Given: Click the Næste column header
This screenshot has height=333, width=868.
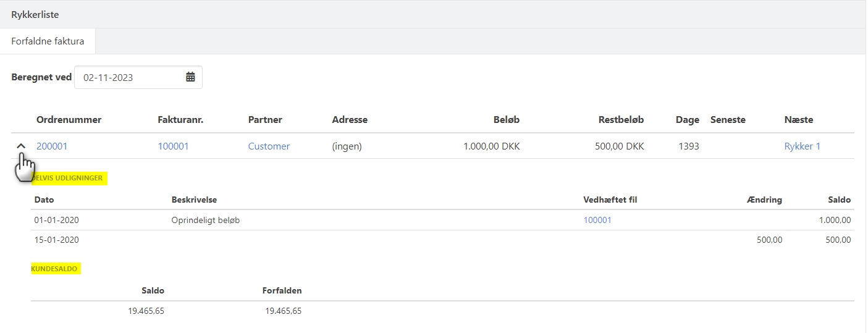Looking at the screenshot, I should (x=798, y=120).
